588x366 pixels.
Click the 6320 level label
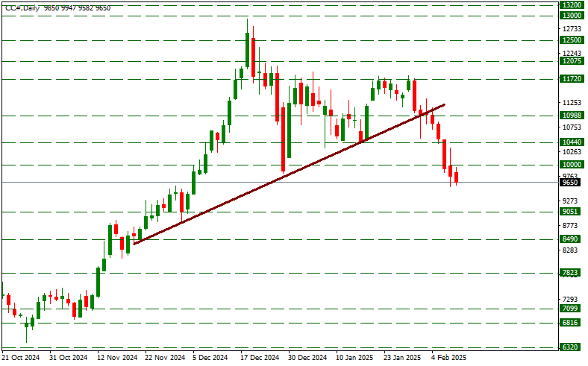coord(571,347)
